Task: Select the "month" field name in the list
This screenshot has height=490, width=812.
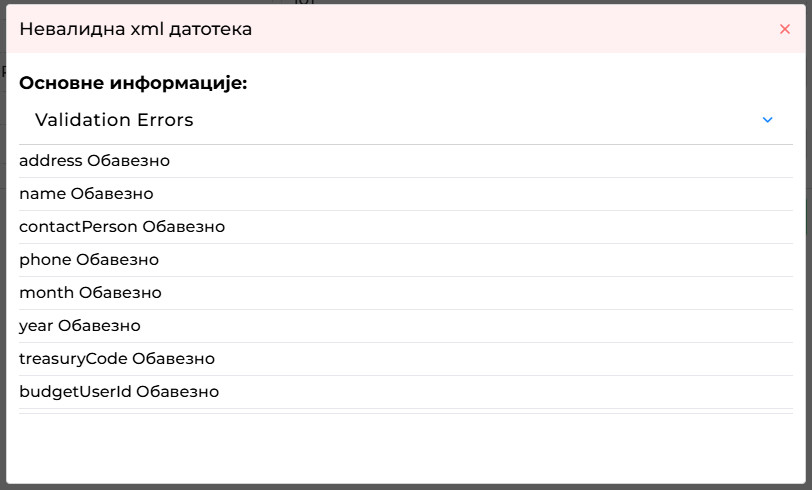Action: click(x=47, y=293)
